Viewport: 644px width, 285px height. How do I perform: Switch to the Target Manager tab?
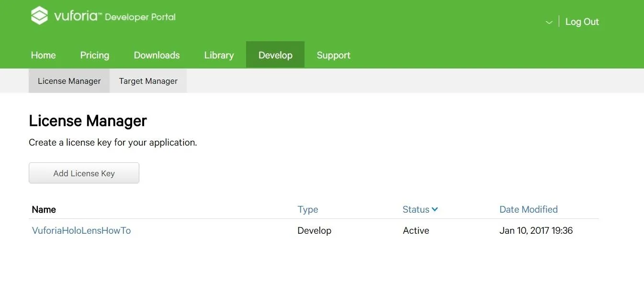(148, 81)
